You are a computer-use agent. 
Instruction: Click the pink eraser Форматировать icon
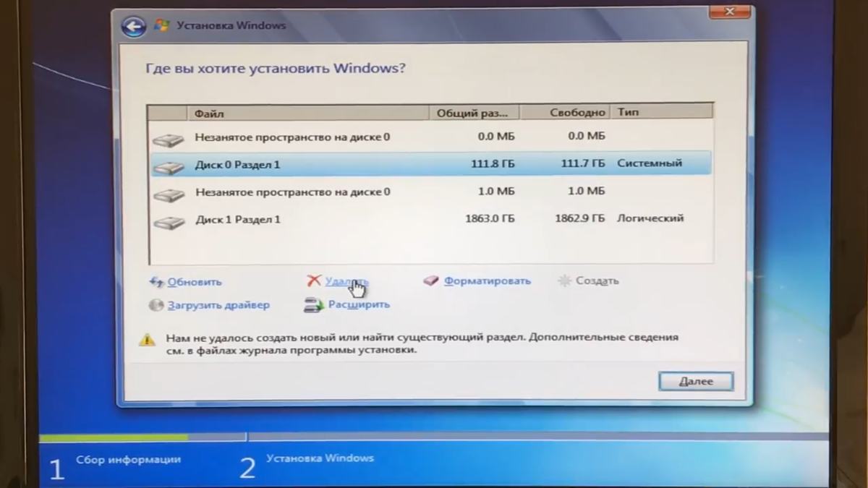(431, 281)
